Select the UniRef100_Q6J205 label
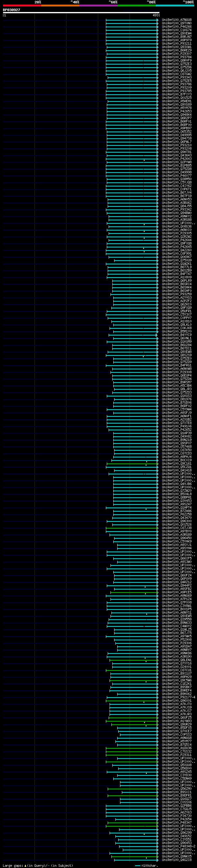The image size is (197, 868). point(177,71)
